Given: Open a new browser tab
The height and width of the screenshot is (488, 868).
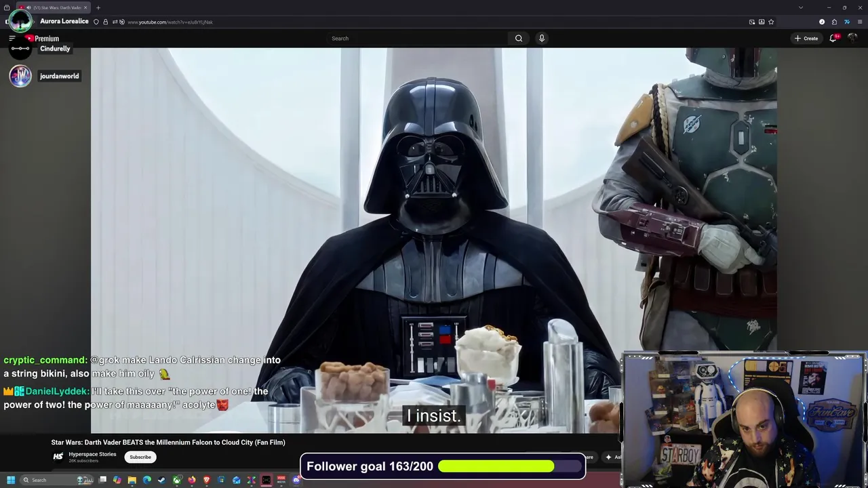Looking at the screenshot, I should pos(98,7).
